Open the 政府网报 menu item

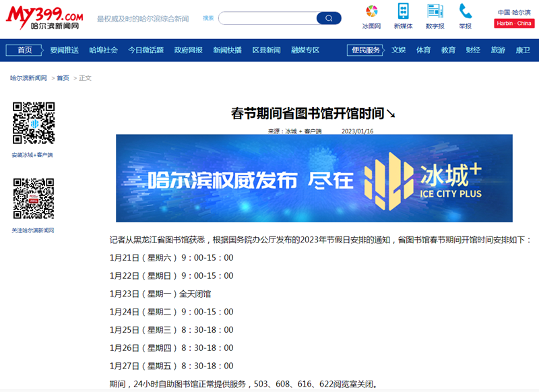pyautogui.click(x=189, y=50)
